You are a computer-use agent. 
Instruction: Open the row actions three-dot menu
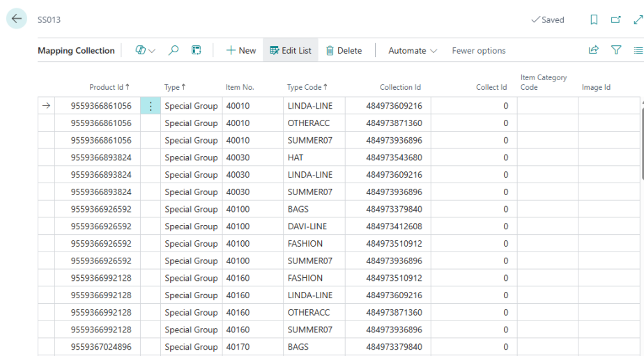tap(151, 106)
